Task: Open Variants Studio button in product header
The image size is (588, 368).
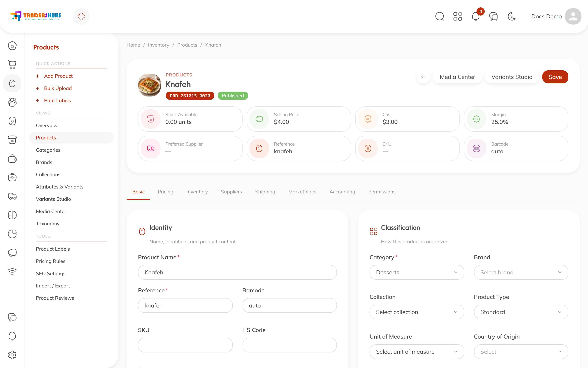Action: 512,77
